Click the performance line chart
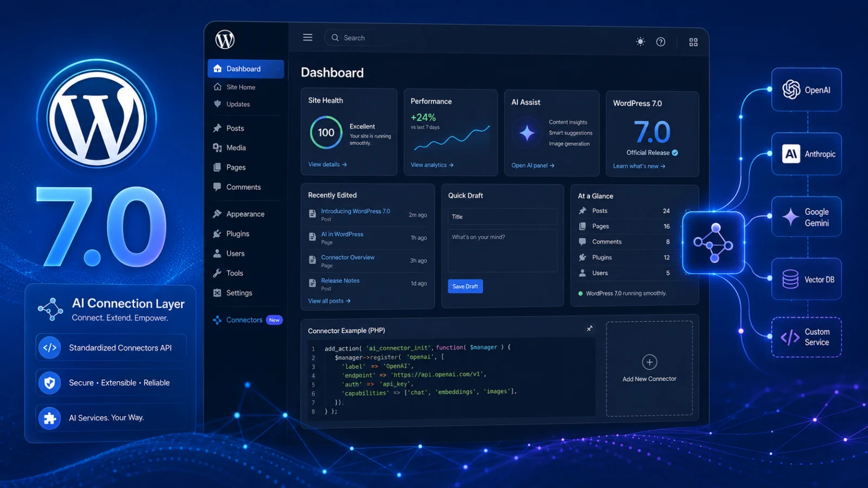Screen dimensions: 868x488 (452, 138)
